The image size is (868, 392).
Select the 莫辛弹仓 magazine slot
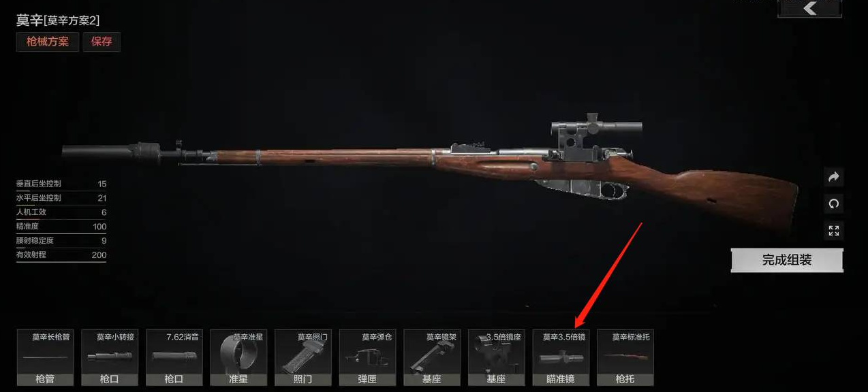(x=367, y=358)
